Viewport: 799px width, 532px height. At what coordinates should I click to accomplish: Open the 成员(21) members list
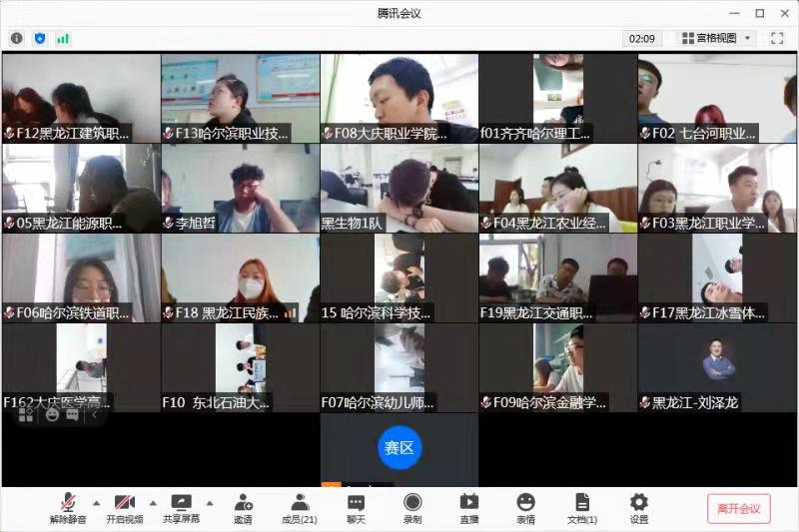click(300, 507)
